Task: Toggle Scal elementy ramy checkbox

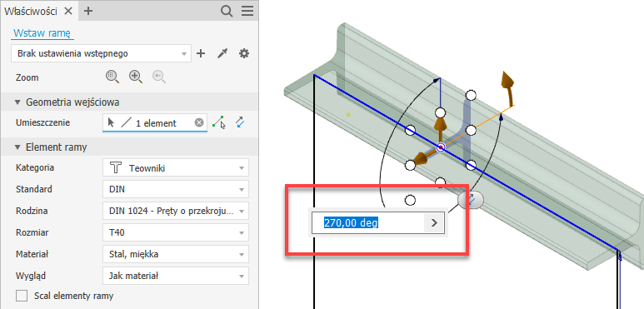Action: pyautogui.click(x=22, y=296)
